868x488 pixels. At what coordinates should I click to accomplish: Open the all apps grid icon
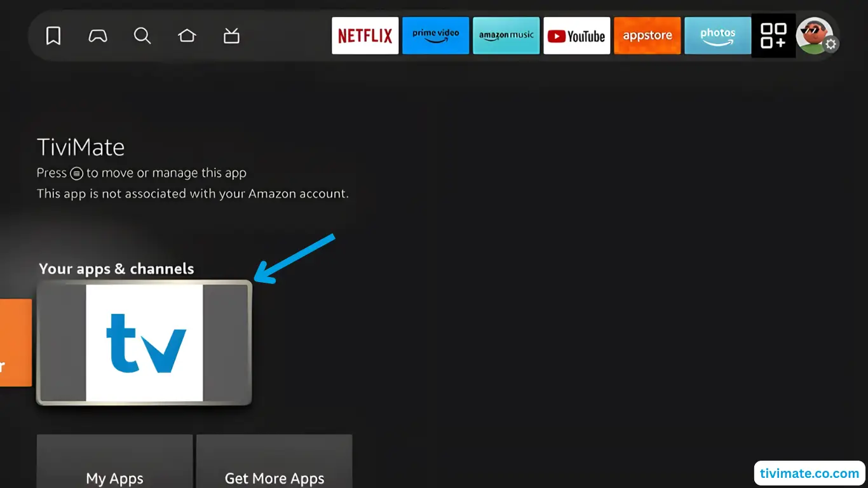tap(773, 36)
